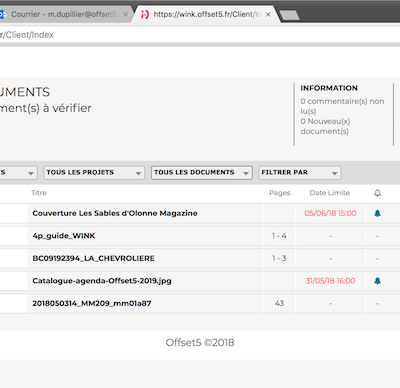Click the 05/06/18 15:00 deadline date
The height and width of the screenshot is (388, 400).
coord(330,213)
